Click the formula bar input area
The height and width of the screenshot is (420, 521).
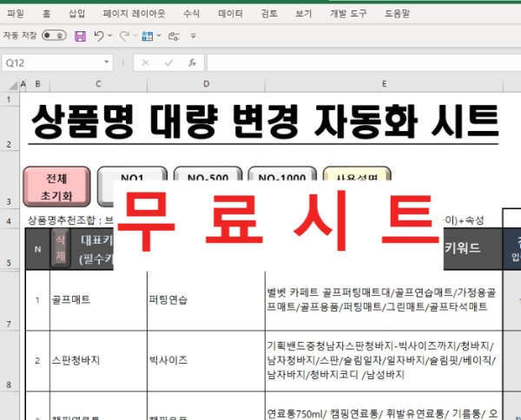[x=364, y=62]
